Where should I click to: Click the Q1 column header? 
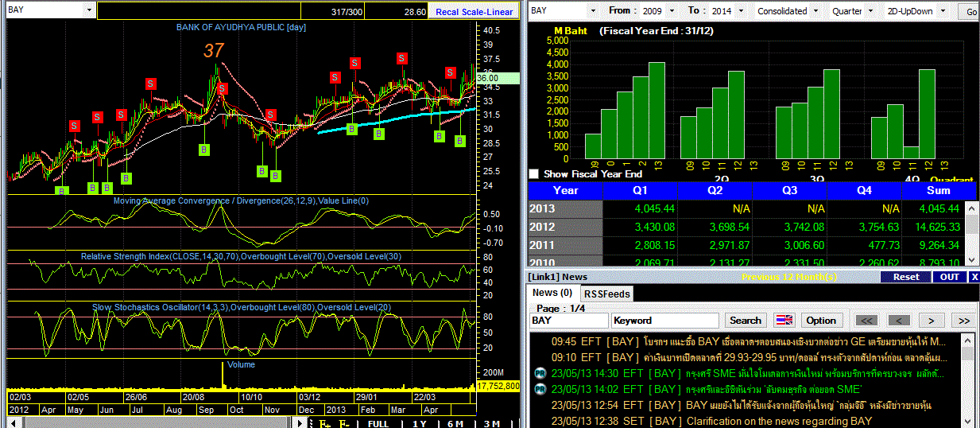(640, 191)
